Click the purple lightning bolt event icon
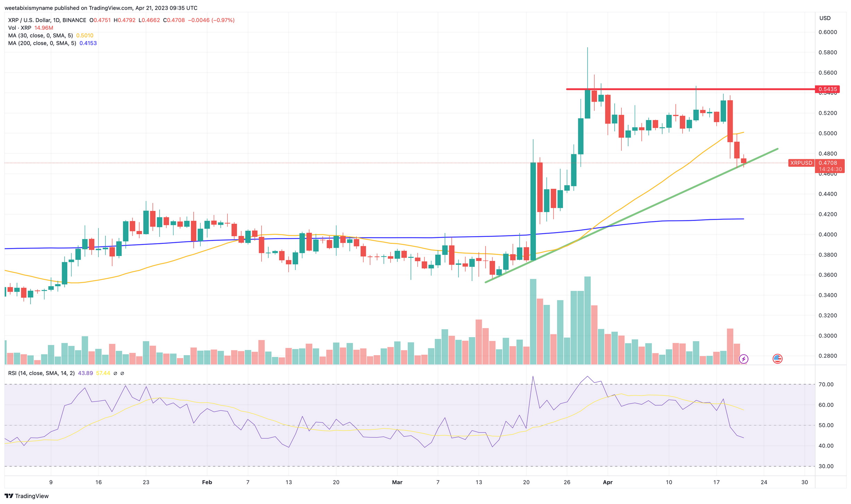851x504 pixels. 743,359
